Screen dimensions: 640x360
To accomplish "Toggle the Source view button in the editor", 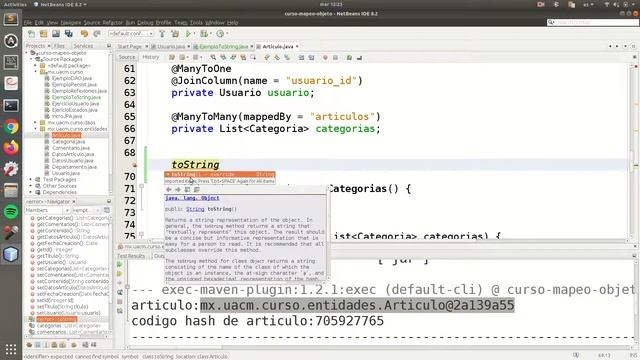I will tap(127, 58).
